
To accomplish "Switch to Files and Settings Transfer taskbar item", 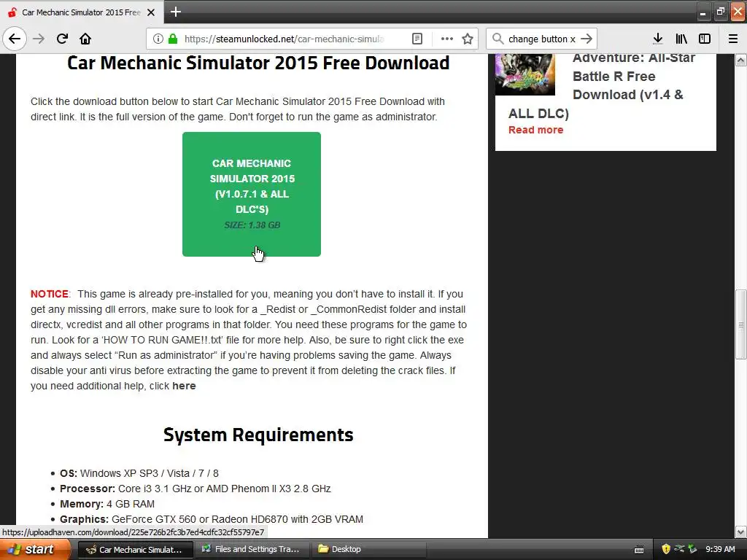I will tap(252, 550).
